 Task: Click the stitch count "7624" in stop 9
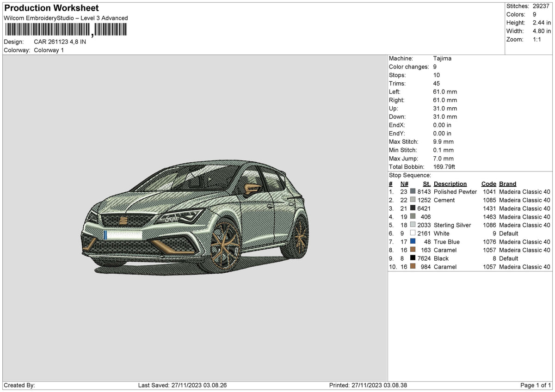424,258
